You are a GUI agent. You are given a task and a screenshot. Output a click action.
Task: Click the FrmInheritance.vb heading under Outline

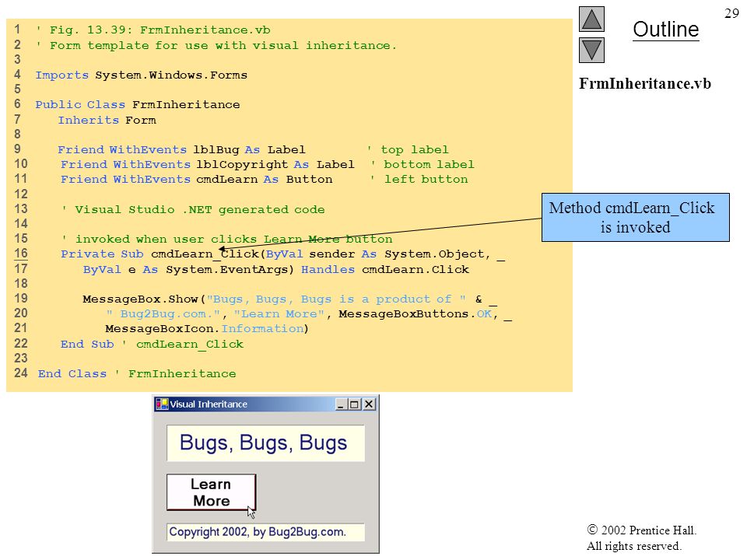(645, 84)
